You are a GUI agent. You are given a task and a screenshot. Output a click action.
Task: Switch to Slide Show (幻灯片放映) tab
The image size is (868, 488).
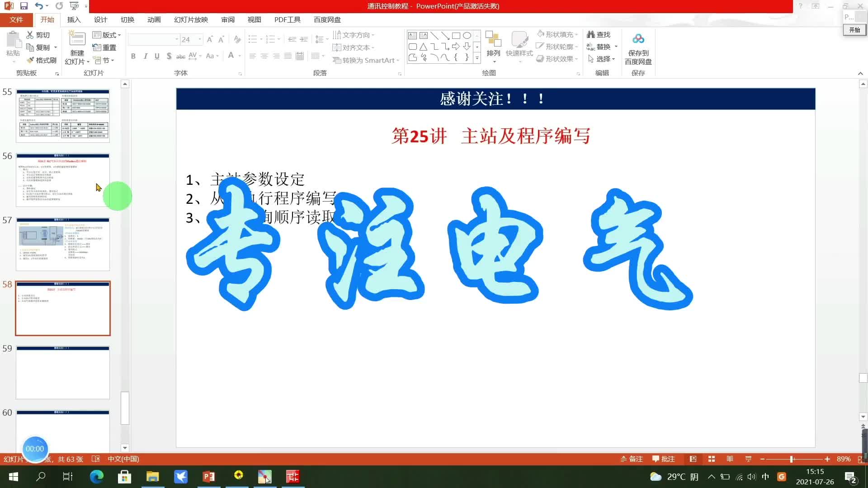(x=191, y=19)
